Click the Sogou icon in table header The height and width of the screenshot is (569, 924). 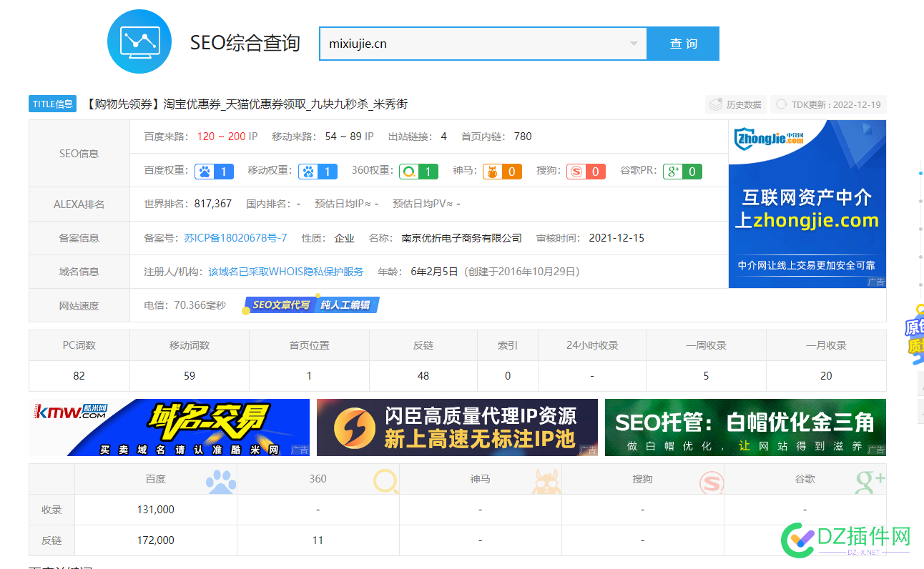[711, 481]
